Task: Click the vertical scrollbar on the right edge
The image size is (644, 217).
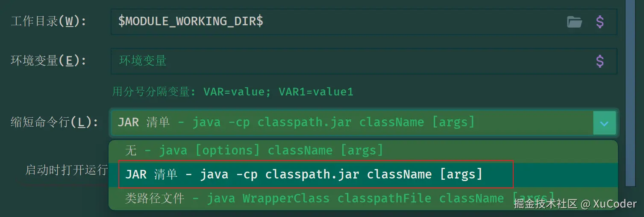Action: tap(630, 93)
